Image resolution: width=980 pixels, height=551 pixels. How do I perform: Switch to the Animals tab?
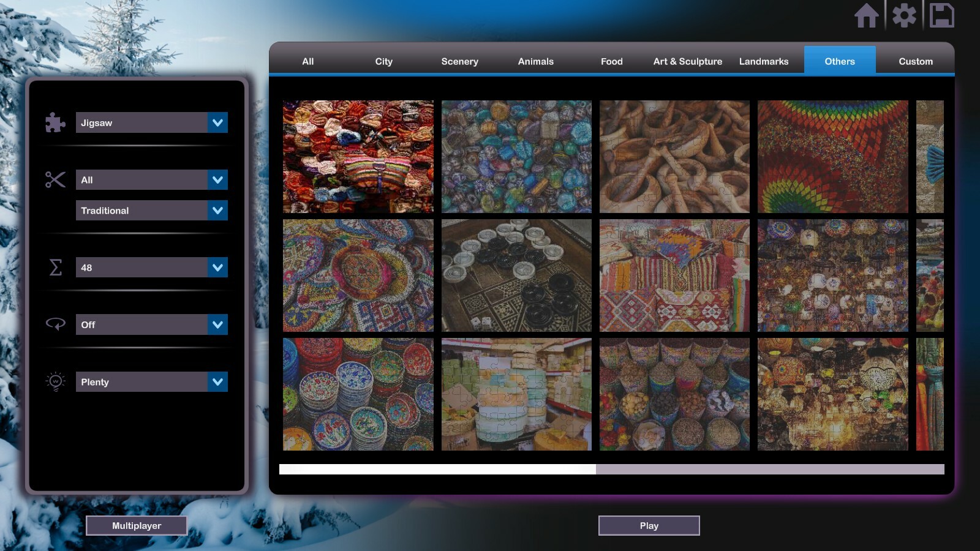pos(535,61)
